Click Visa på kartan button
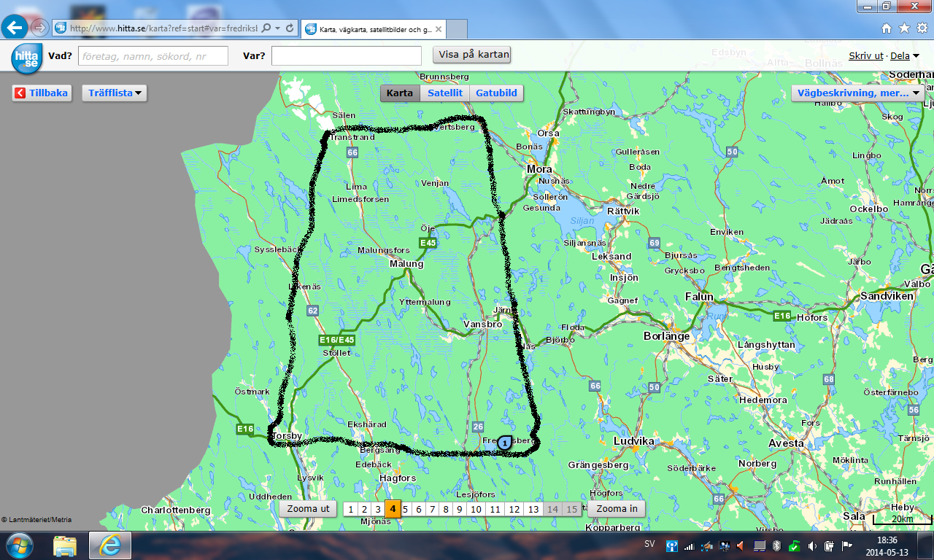 point(471,55)
